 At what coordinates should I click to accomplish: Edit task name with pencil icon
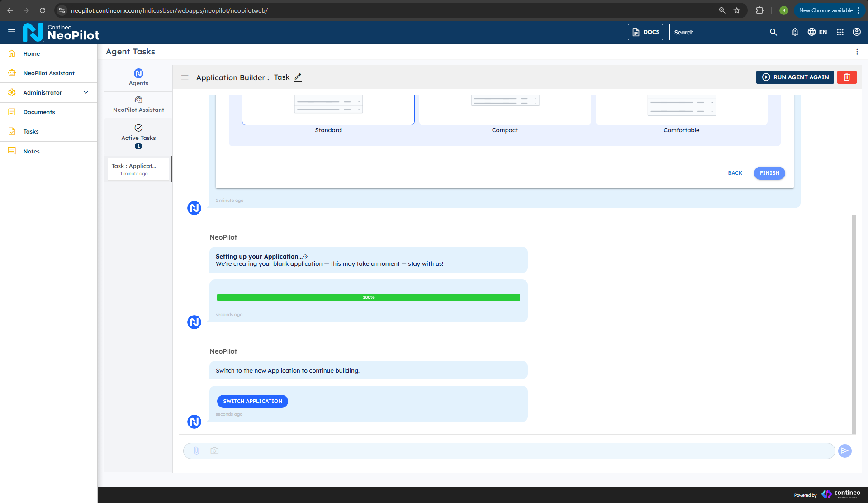click(298, 77)
